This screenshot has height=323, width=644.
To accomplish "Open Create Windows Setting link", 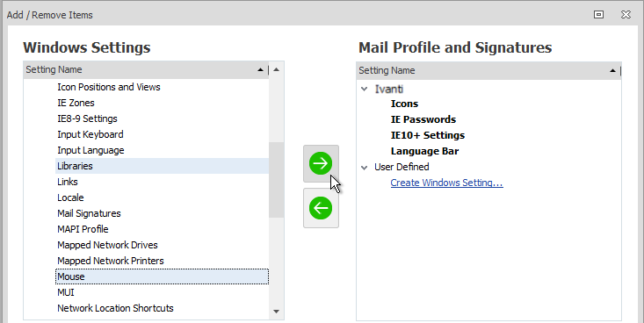I will (446, 183).
